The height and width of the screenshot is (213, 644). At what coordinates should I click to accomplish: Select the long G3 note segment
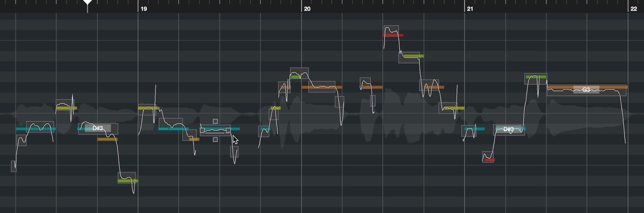click(587, 90)
